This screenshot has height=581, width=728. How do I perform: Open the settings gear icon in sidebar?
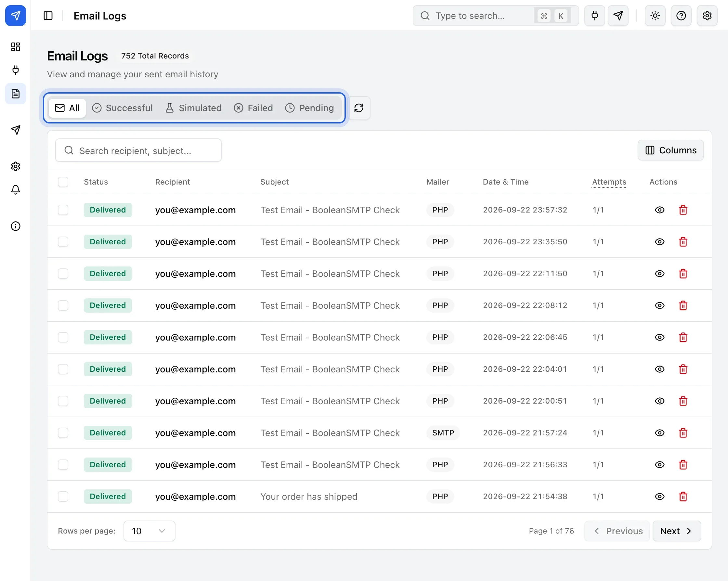pyautogui.click(x=16, y=166)
